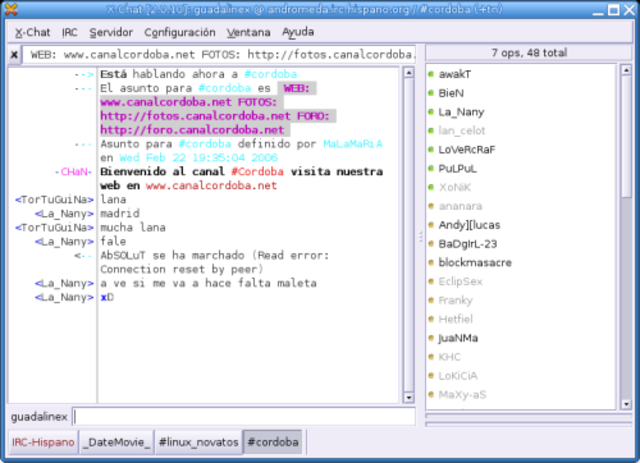Click the user list scrollbar up arrow
Viewport: 640px width, 463px height.
pyautogui.click(x=627, y=70)
